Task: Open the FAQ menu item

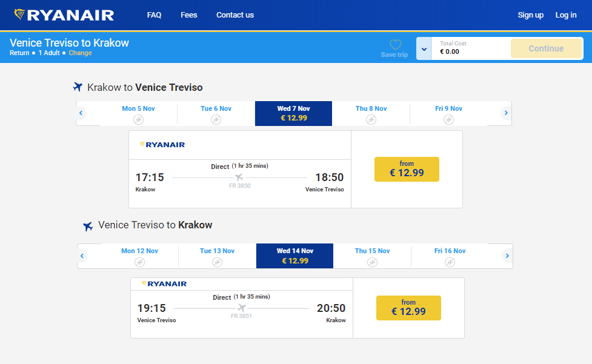Action: tap(154, 15)
